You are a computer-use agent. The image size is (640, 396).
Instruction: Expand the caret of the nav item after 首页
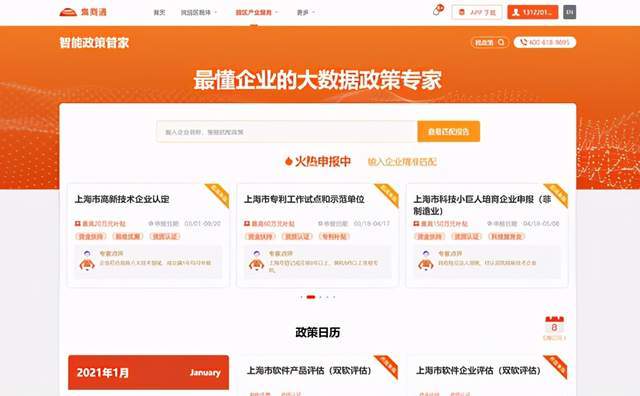pos(216,13)
